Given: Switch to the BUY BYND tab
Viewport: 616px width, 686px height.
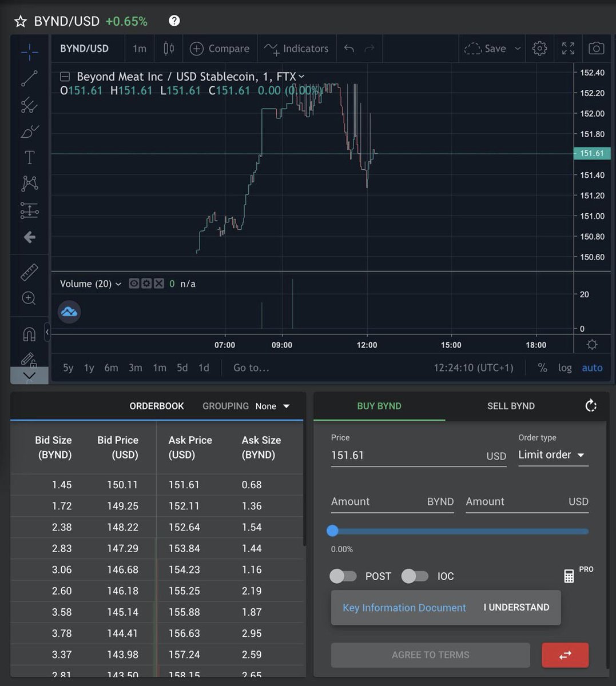Looking at the screenshot, I should (379, 406).
